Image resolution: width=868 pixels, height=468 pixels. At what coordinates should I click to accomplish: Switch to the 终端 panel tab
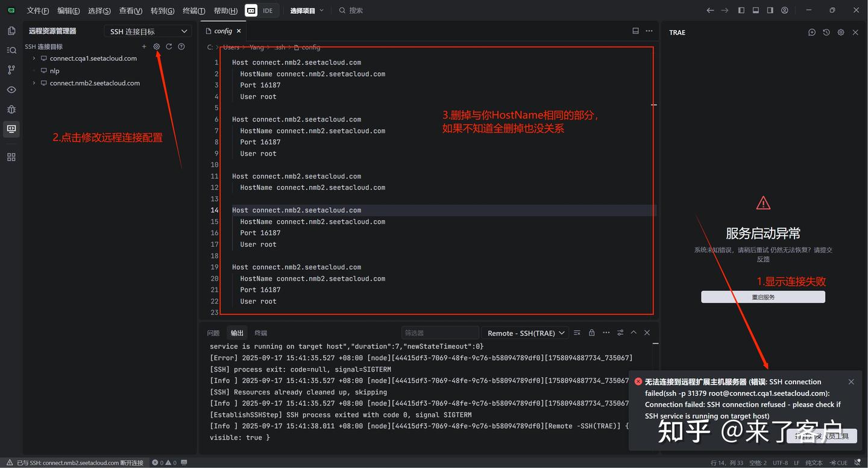[x=260, y=332]
